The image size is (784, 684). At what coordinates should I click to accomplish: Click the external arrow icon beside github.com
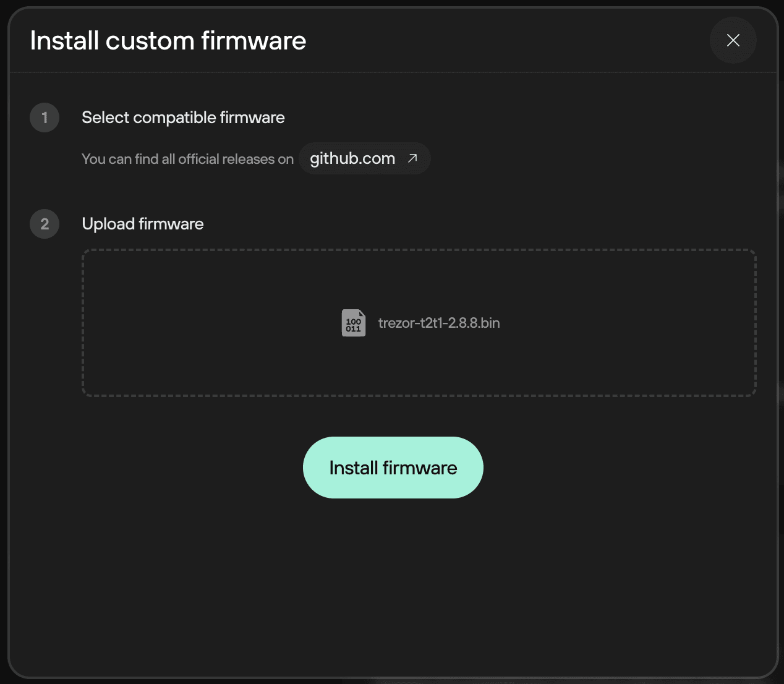(x=412, y=158)
